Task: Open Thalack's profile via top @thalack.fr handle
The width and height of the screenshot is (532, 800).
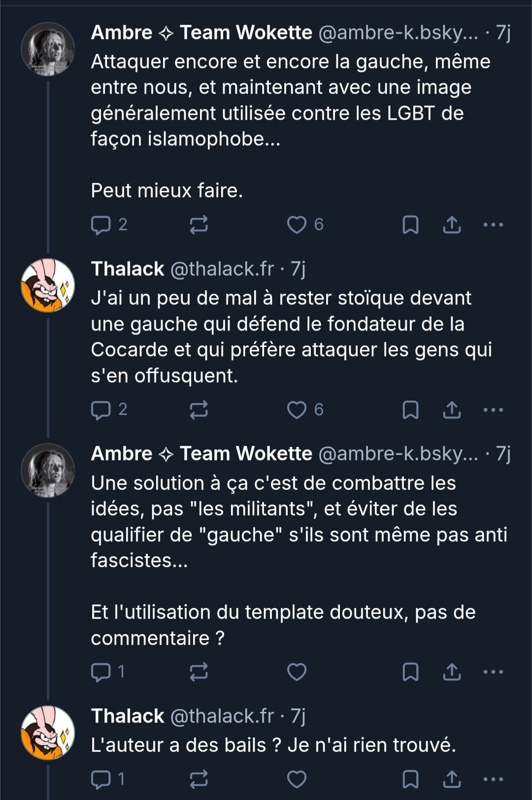Action: (222, 269)
